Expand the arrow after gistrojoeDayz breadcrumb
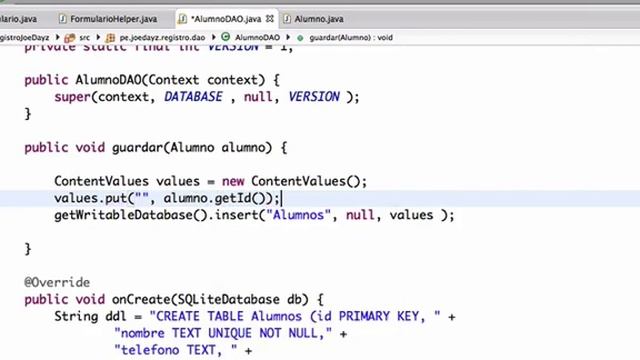Viewport: 640px width, 360px height. 57,37
